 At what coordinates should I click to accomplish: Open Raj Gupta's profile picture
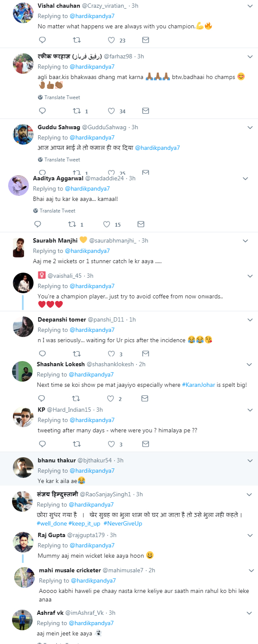click(x=23, y=543)
